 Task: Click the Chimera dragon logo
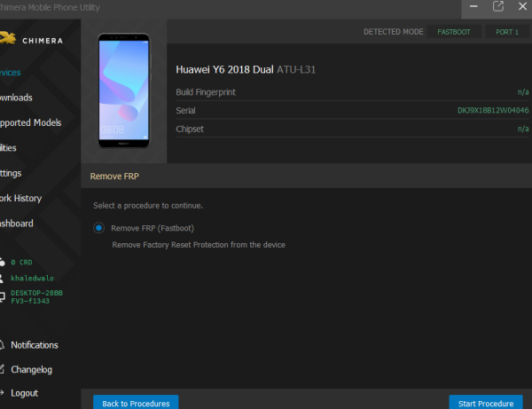7,38
